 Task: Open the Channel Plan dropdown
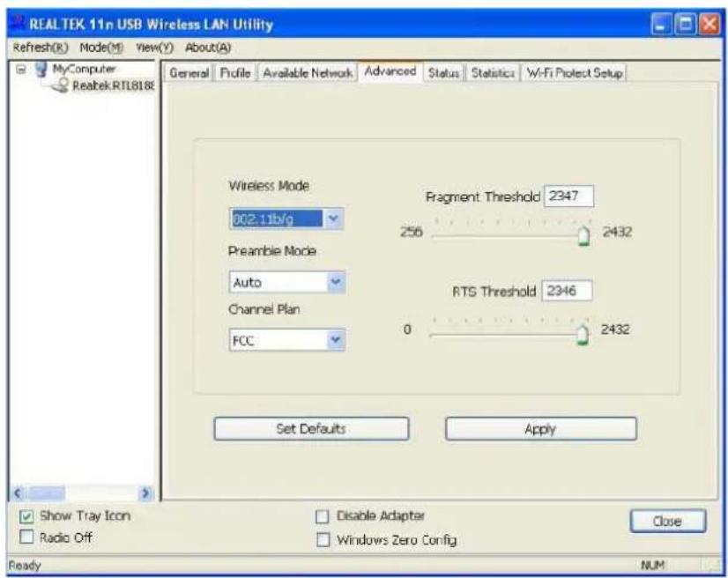[335, 340]
